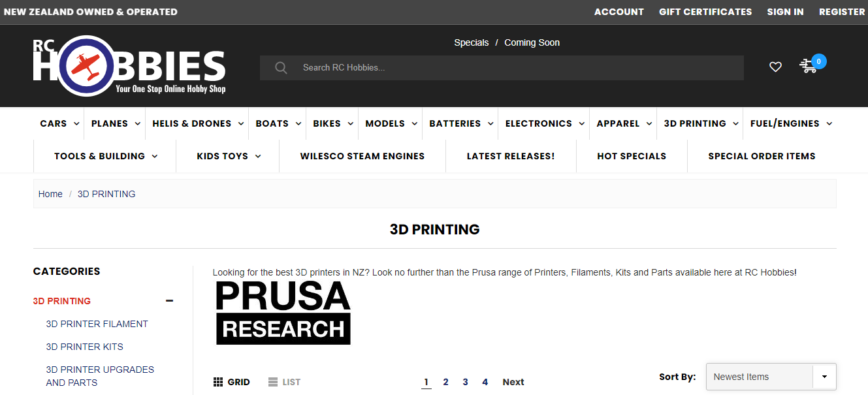Open the BATTERIES menu

[x=455, y=123]
